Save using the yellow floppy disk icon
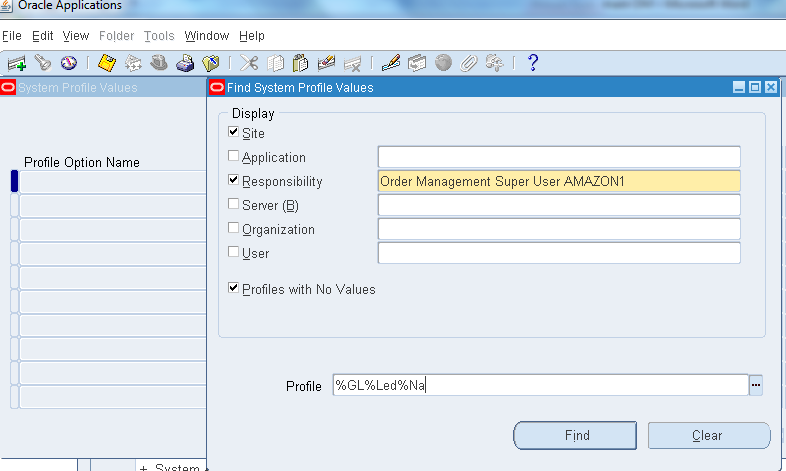Viewport: 786px width, 471px height. 106,63
